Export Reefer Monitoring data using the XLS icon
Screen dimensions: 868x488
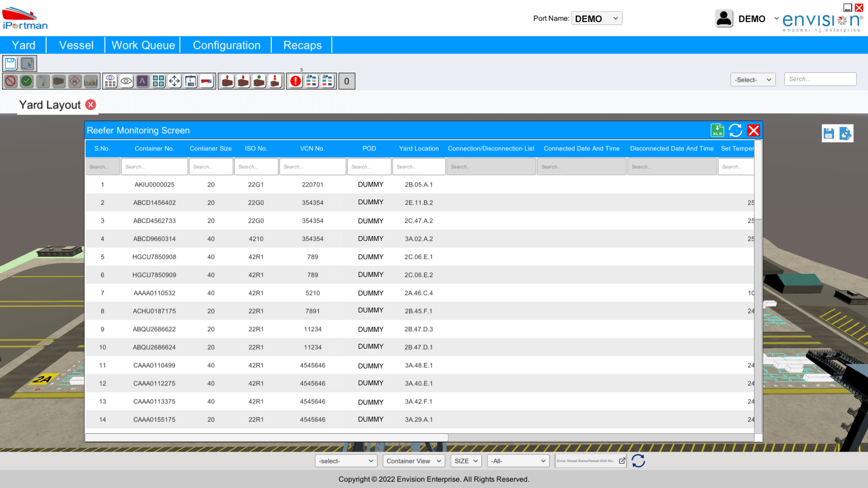pyautogui.click(x=717, y=130)
